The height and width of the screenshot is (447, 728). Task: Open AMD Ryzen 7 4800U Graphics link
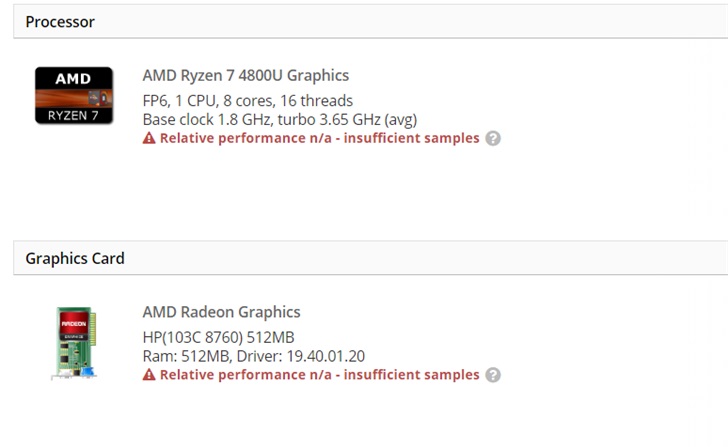pyautogui.click(x=245, y=75)
